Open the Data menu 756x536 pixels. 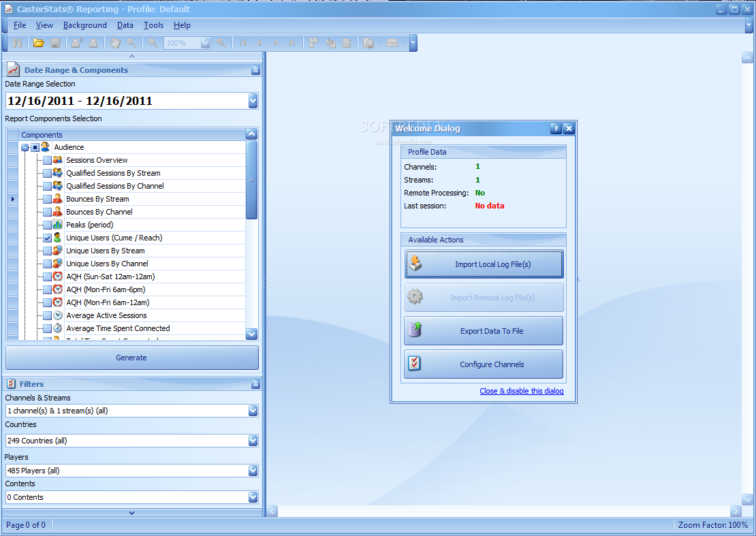pos(125,25)
